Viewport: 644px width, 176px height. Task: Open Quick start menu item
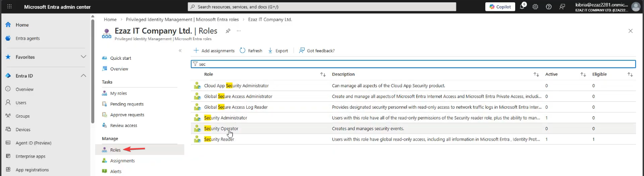120,58
